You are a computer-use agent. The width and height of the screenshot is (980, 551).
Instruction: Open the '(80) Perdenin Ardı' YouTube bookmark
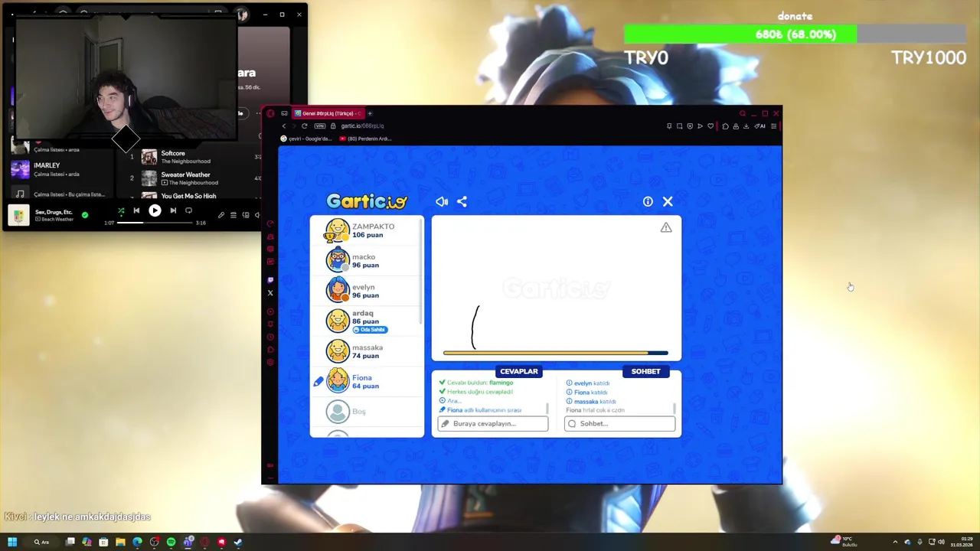pos(365,139)
